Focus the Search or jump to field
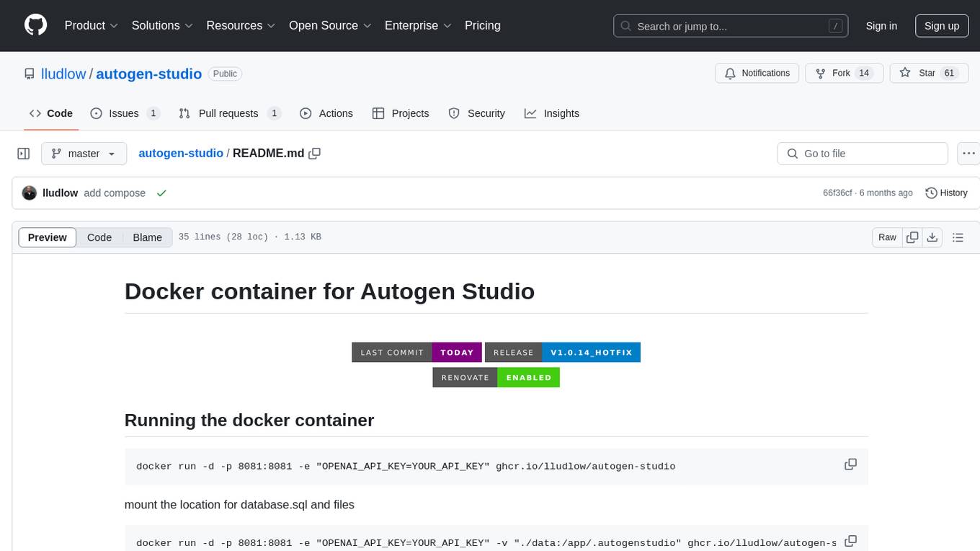Image resolution: width=980 pixels, height=551 pixels. click(731, 26)
